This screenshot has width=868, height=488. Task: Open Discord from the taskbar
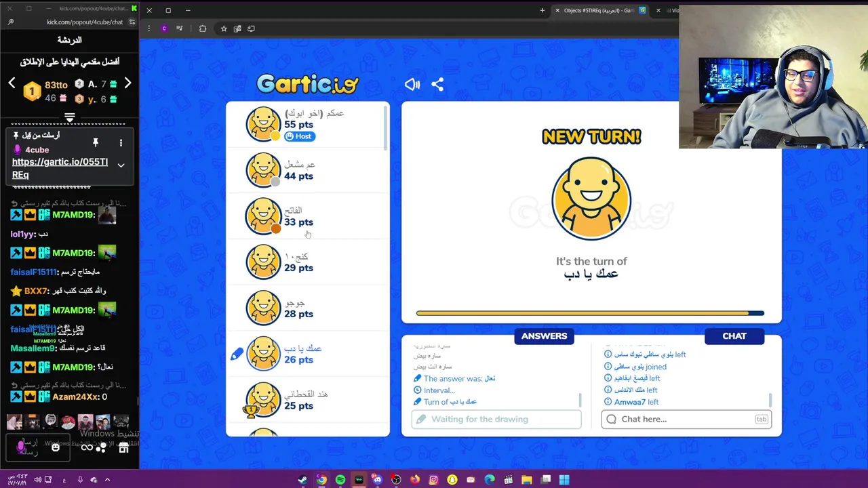pyautogui.click(x=377, y=480)
